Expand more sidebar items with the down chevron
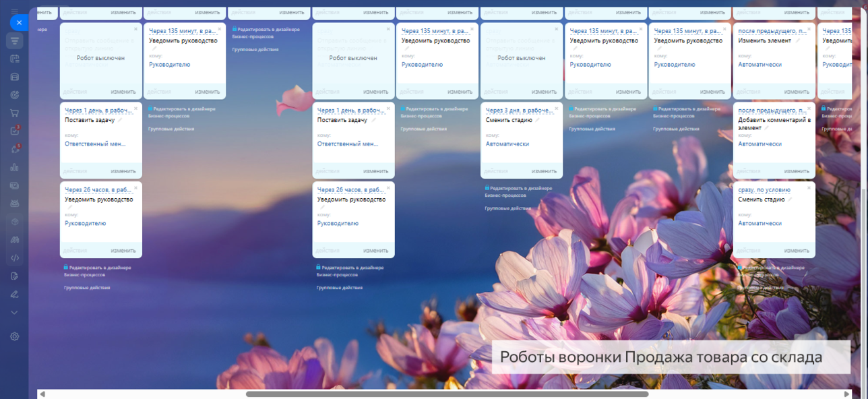The height and width of the screenshot is (399, 868). (x=15, y=312)
